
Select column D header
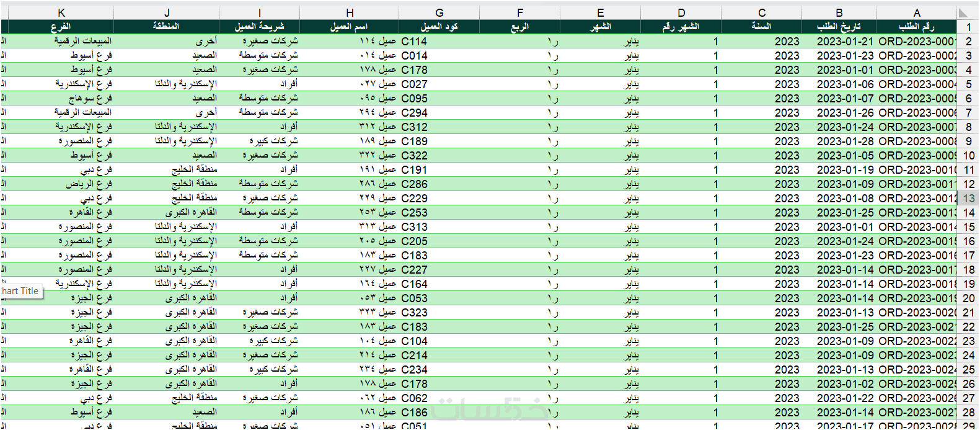(x=681, y=12)
